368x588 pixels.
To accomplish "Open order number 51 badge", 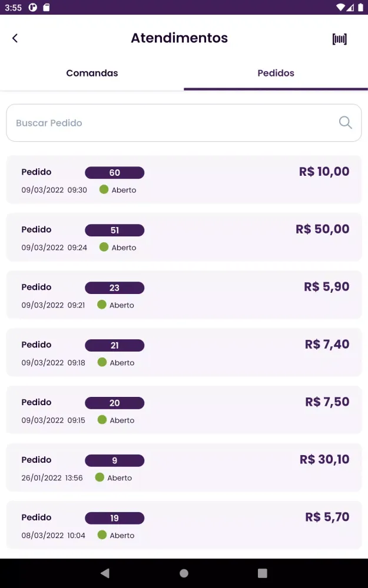I will (115, 230).
